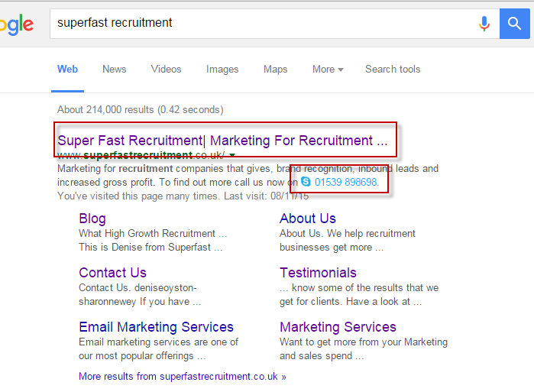The width and height of the screenshot is (534, 392).
Task: Open the Super Fast Recruitment result title
Action: point(223,141)
